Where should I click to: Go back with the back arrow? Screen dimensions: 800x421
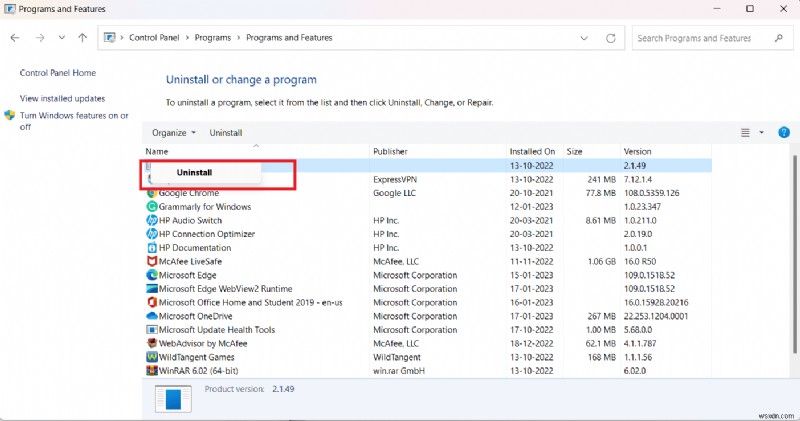click(15, 38)
